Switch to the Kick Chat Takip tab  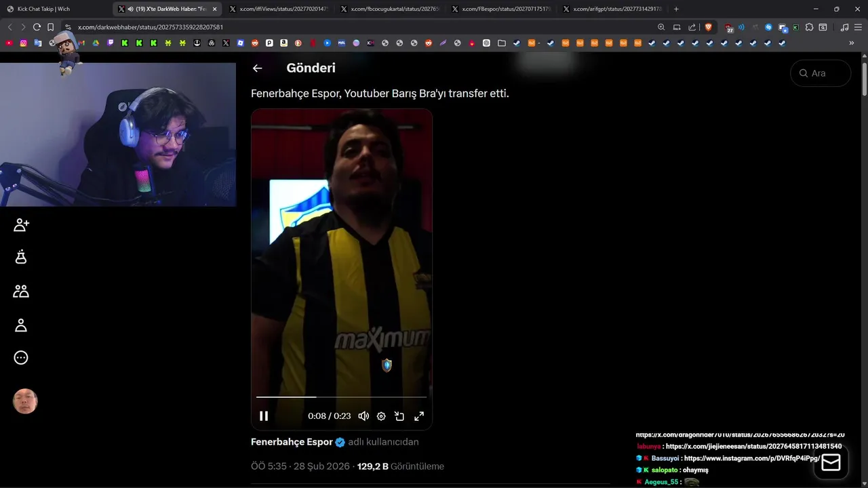tap(57, 9)
